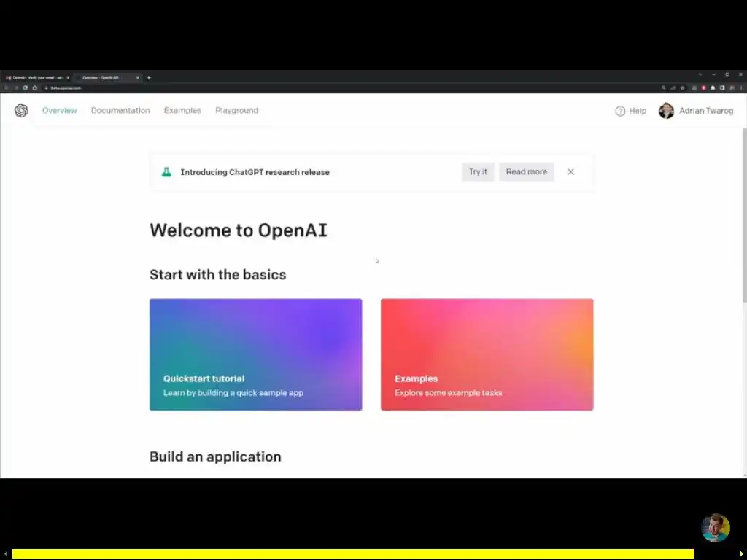Click the presenter webcam circle thumbnail
Screen dimensions: 747x560
pyautogui.click(x=715, y=528)
